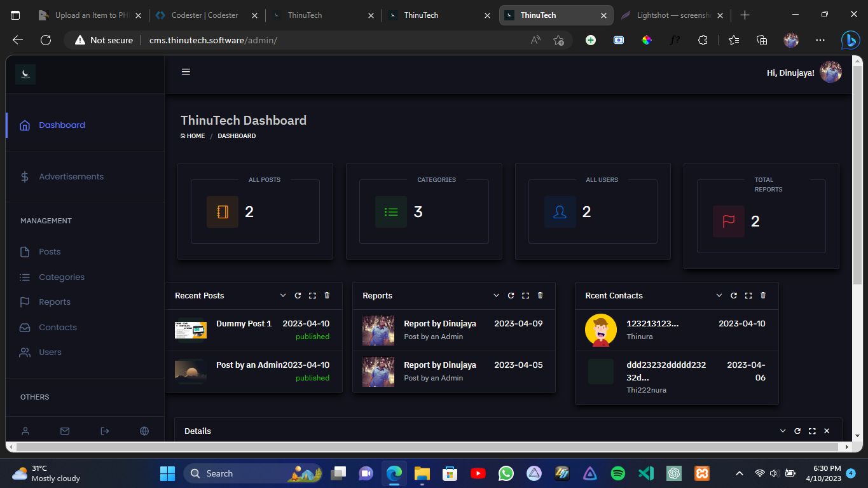Refresh the Recent Posts panel
Viewport: 868px width, 488px height.
[x=298, y=295]
